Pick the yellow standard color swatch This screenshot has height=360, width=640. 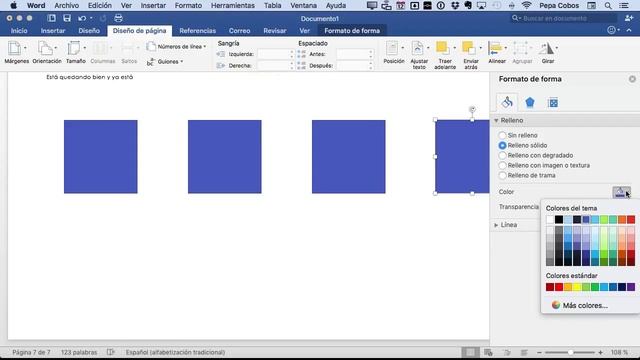(577, 287)
